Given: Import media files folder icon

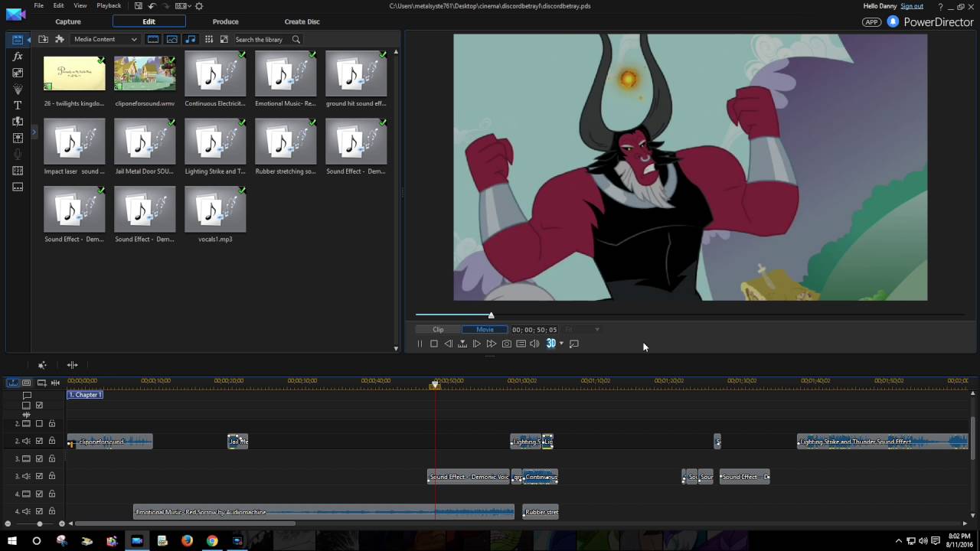Looking at the screenshot, I should [43, 39].
